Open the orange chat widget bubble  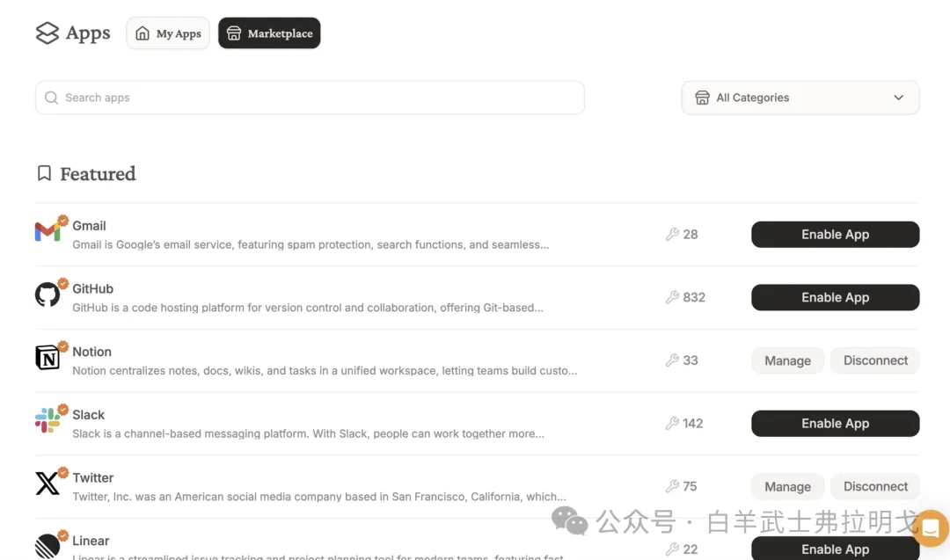click(x=930, y=527)
